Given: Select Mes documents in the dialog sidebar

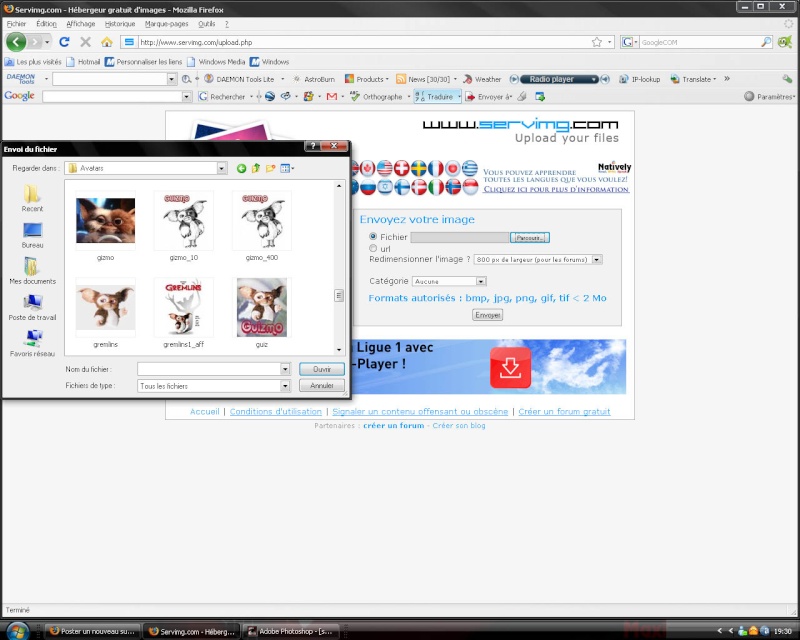Looking at the screenshot, I should (x=32, y=271).
